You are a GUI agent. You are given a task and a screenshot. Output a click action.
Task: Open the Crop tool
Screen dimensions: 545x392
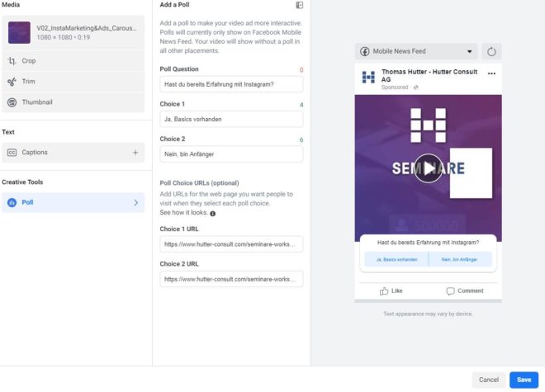[73, 61]
